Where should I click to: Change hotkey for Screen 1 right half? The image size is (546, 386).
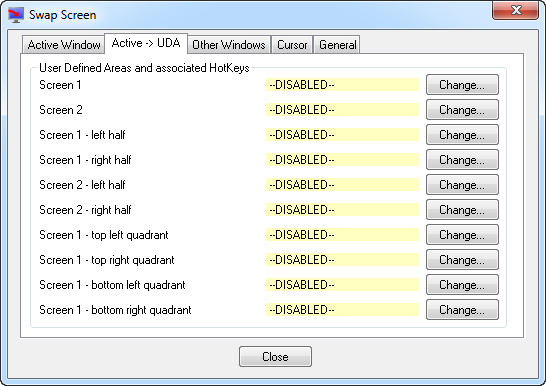pyautogui.click(x=462, y=160)
